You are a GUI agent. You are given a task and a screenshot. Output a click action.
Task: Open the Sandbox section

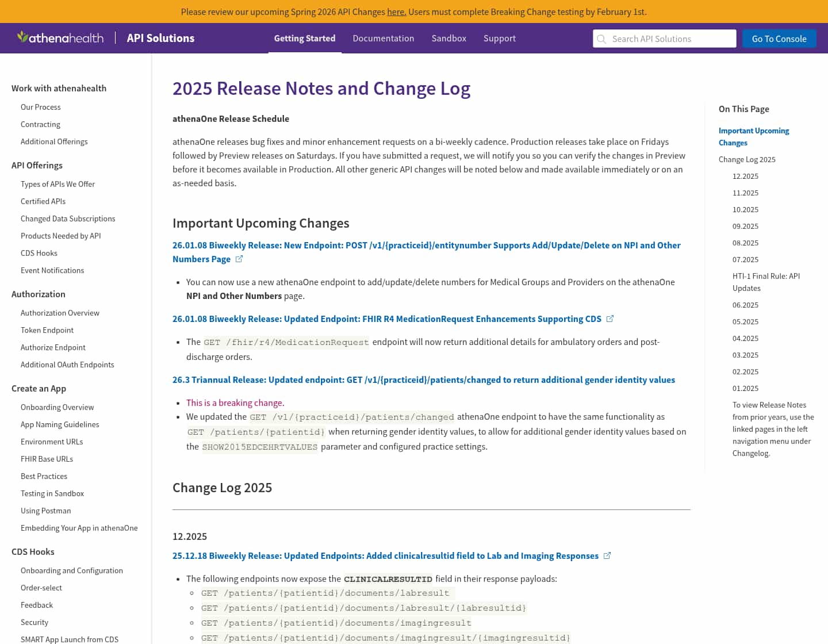point(448,38)
